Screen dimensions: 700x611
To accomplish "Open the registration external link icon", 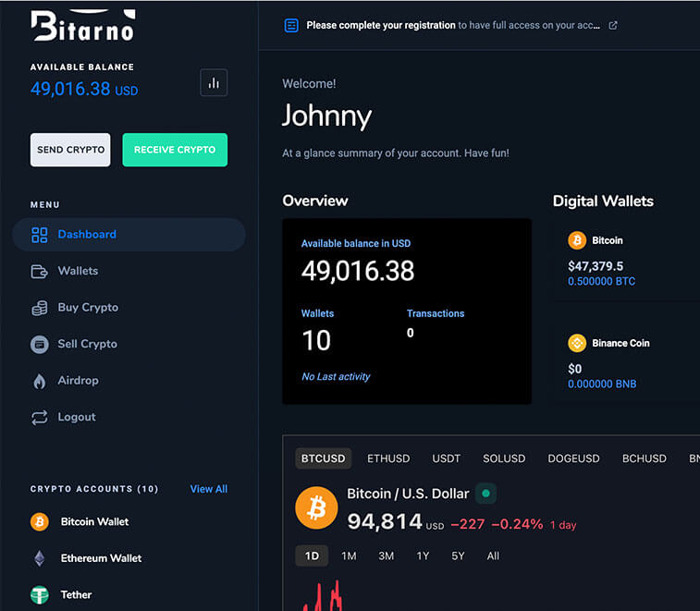I will point(613,26).
